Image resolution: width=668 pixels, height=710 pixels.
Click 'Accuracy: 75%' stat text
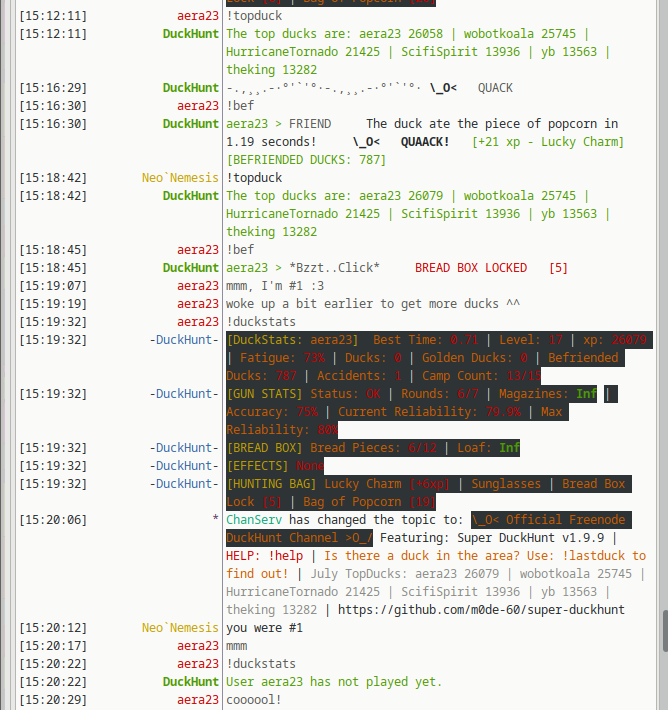[272, 412]
